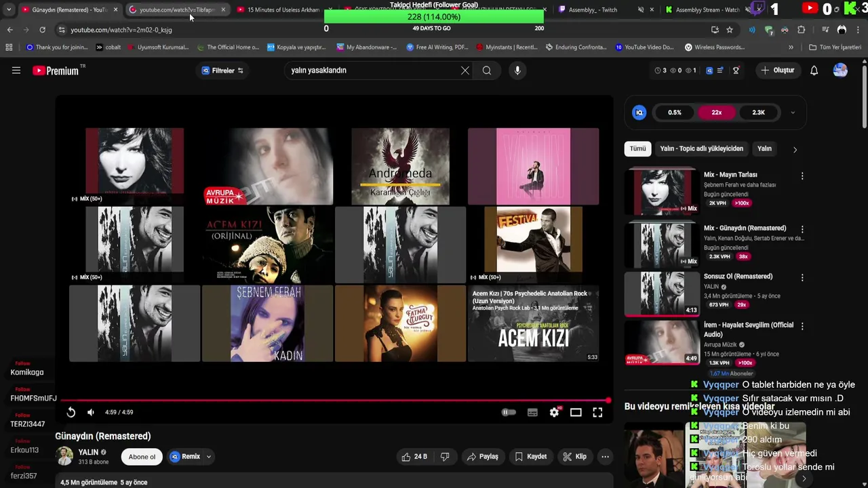Bookmark this page with the star
868x488 pixels.
click(x=730, y=30)
